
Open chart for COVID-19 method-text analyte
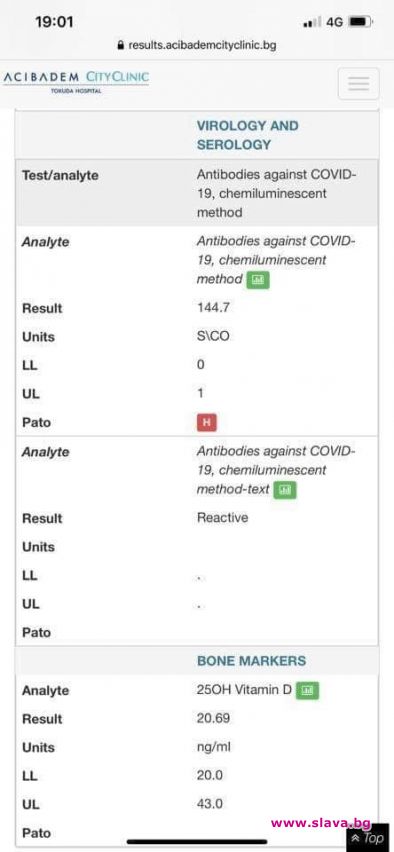click(x=285, y=490)
